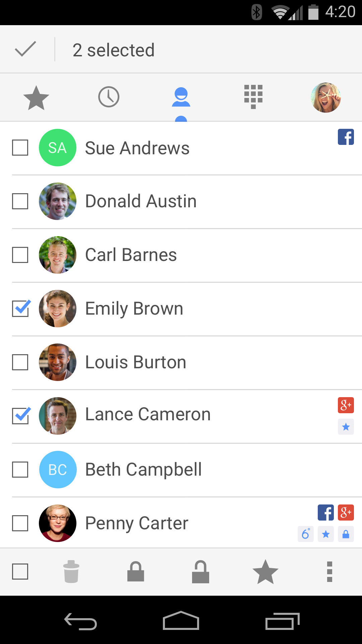Switch to the Recents clock tab
Screen dimensions: 362x644
[x=109, y=97]
